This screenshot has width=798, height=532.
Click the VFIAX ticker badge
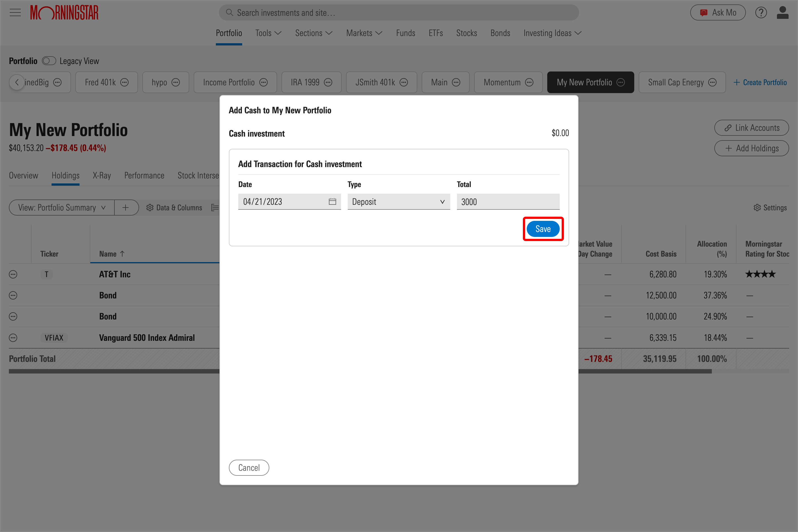pos(54,338)
